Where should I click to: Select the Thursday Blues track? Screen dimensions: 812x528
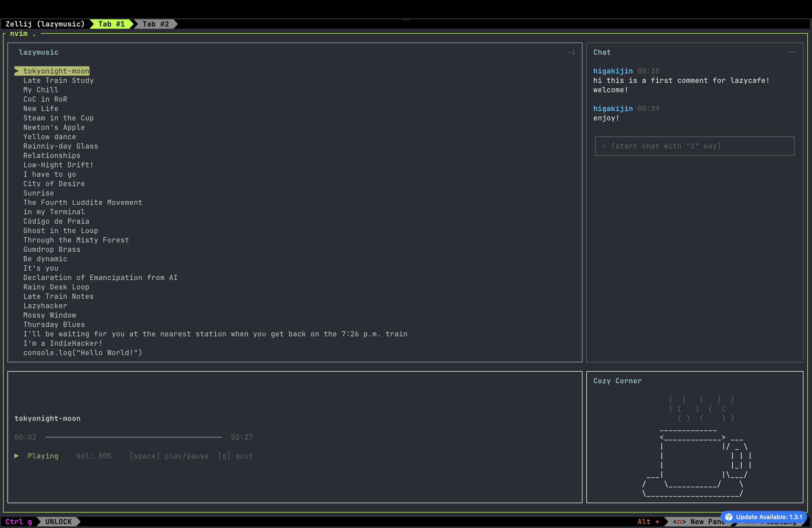tap(54, 324)
